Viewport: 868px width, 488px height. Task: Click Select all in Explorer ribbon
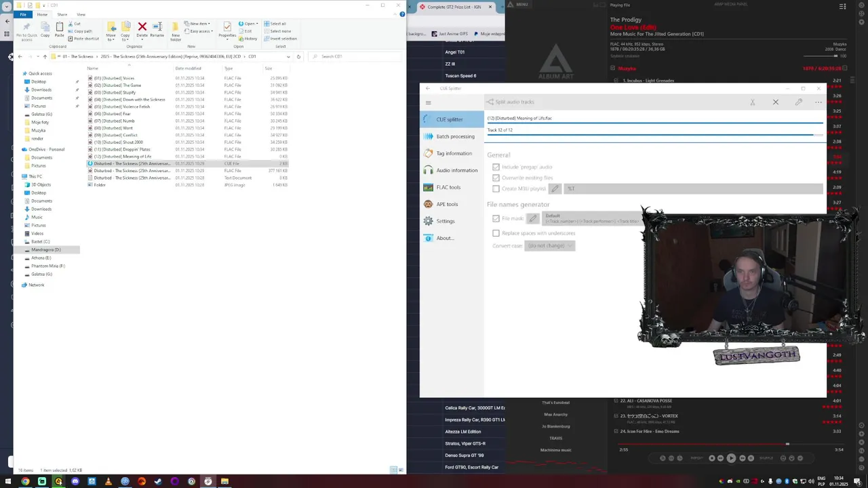point(275,24)
